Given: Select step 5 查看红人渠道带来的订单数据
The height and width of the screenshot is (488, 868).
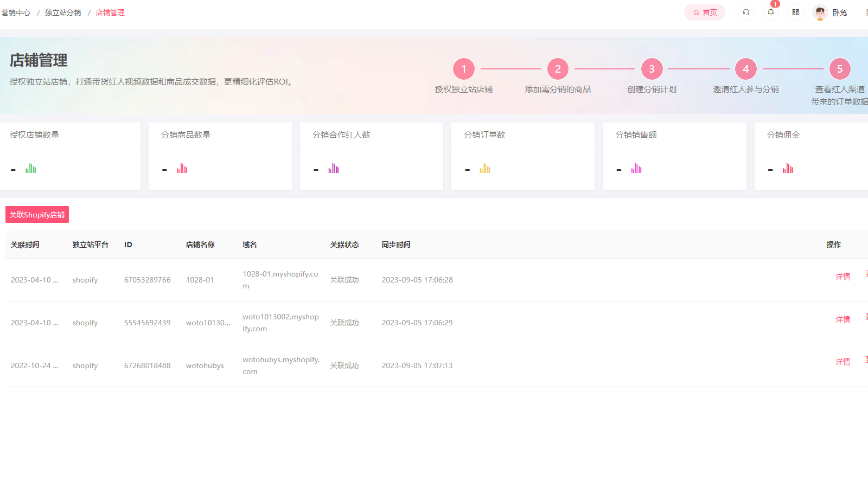Looking at the screenshot, I should tap(840, 69).
